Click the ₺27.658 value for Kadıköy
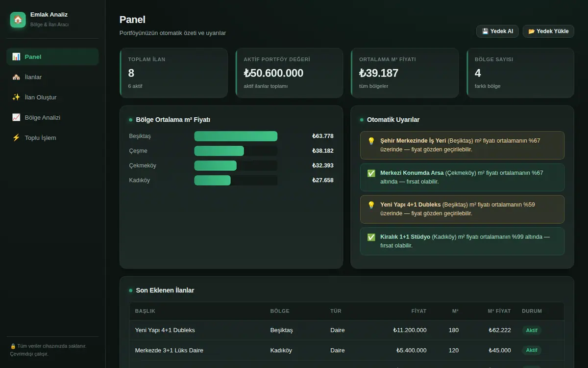 click(323, 180)
